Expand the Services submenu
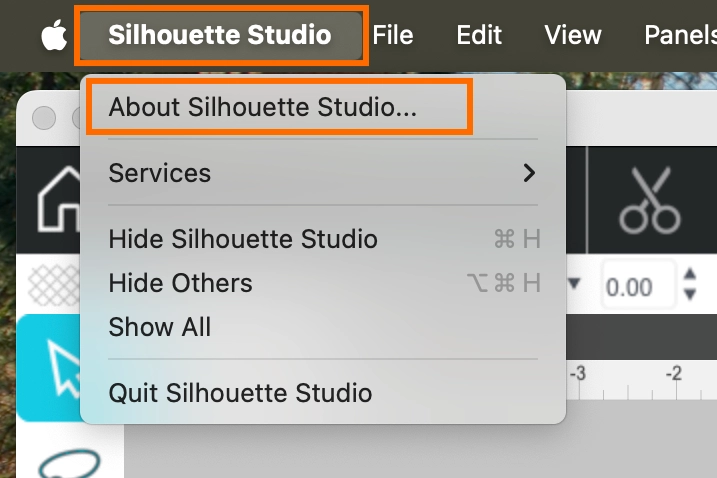Image resolution: width=717 pixels, height=478 pixels. pos(323,173)
